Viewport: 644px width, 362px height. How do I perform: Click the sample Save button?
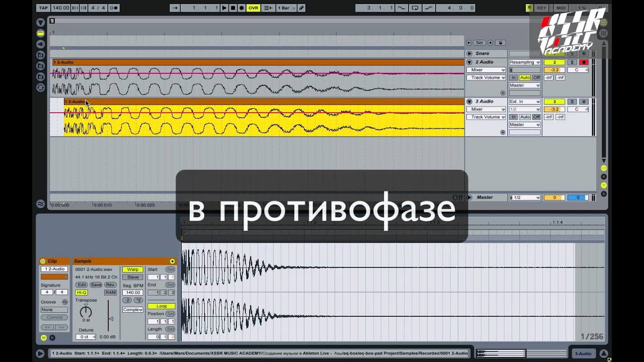click(96, 285)
